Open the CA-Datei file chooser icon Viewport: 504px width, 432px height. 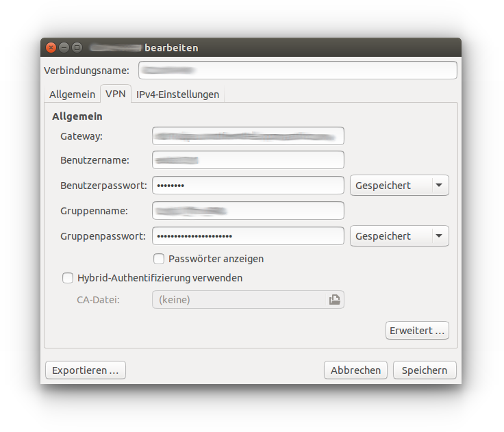pos(334,300)
